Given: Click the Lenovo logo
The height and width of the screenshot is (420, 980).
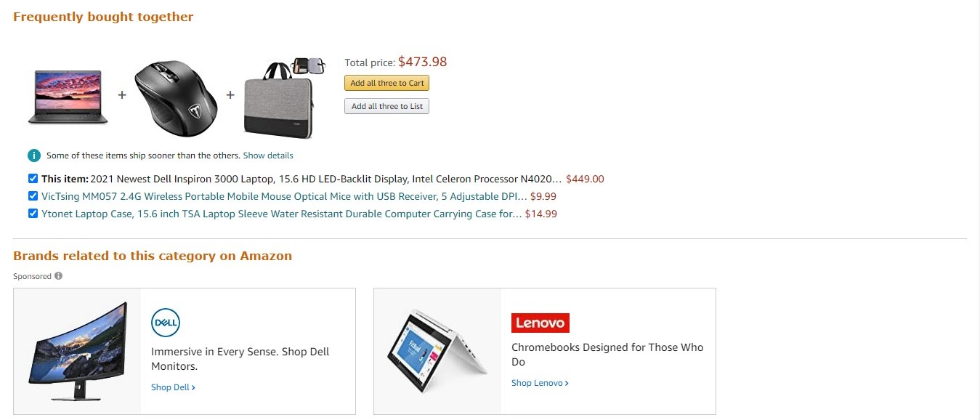Looking at the screenshot, I should pos(540,323).
